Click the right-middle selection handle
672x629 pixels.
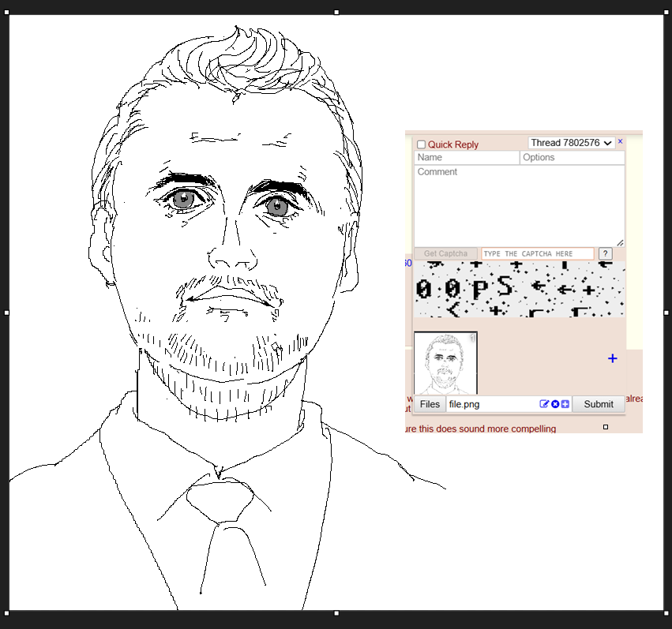click(666, 313)
